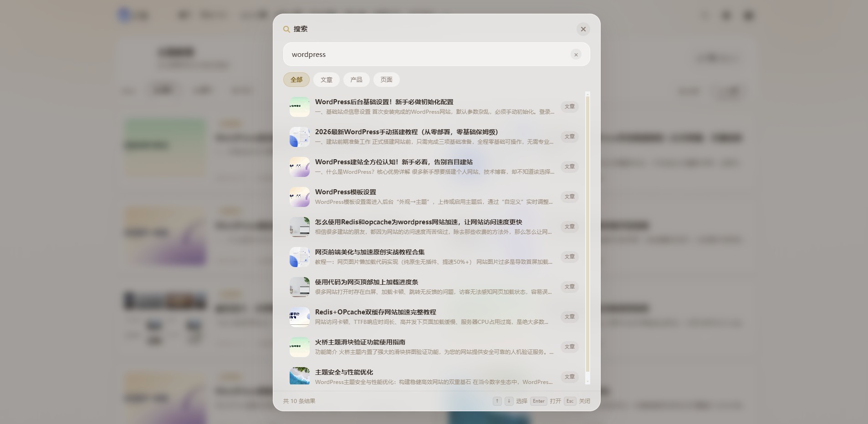Switch to the 文章 filter tab

(x=327, y=80)
